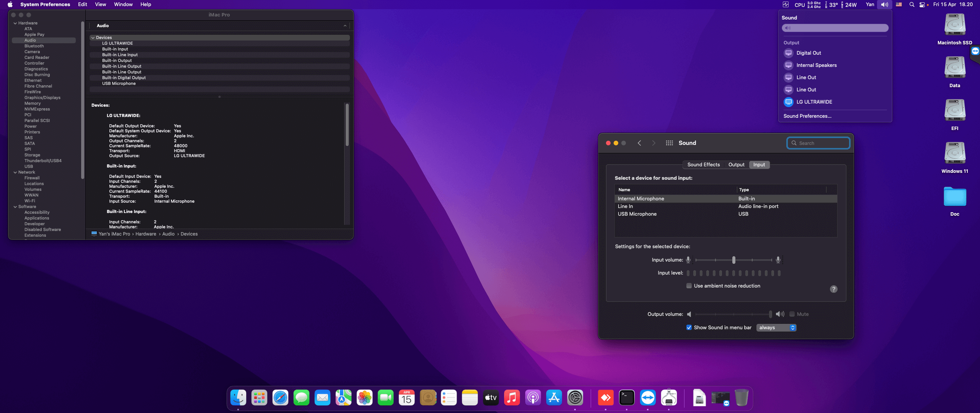
Task: Launch Safari from the Dock
Action: [x=280, y=398]
